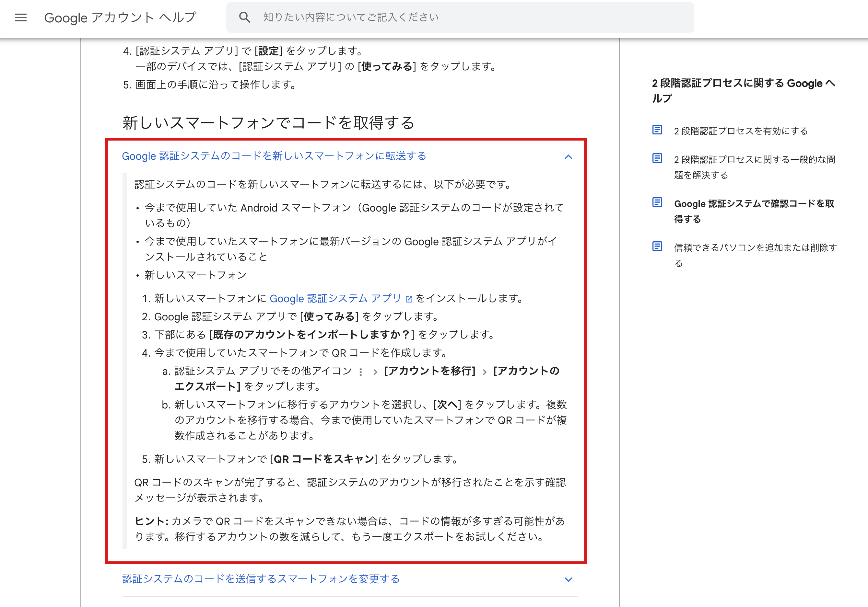Open the hamburger main menu
This screenshot has height=607, width=868.
click(21, 17)
